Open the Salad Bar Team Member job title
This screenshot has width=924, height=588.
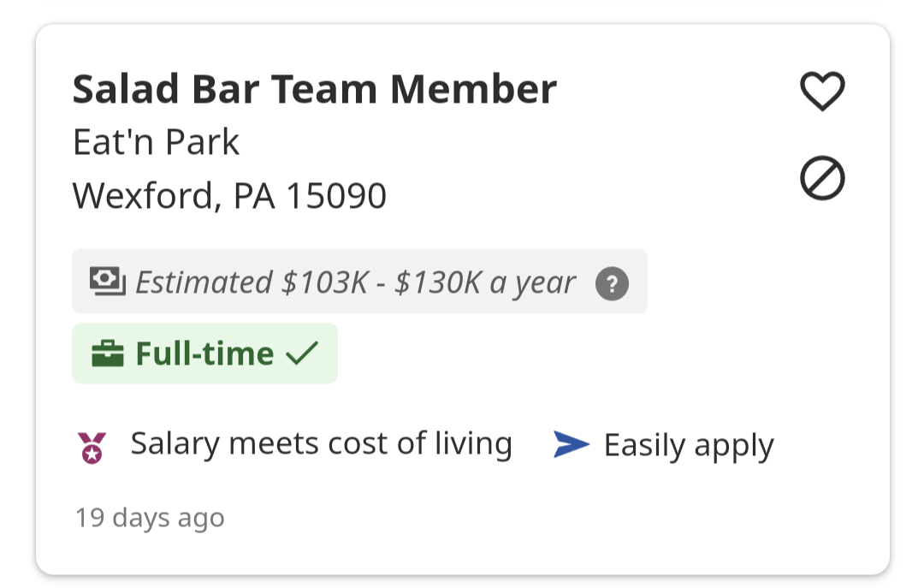coord(314,89)
